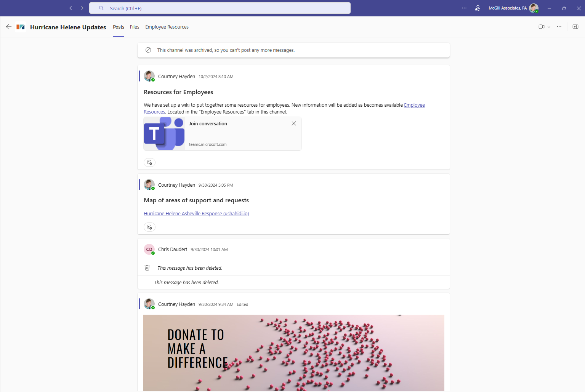Click the McGill Associates, PA account name
The image size is (585, 392).
click(508, 8)
